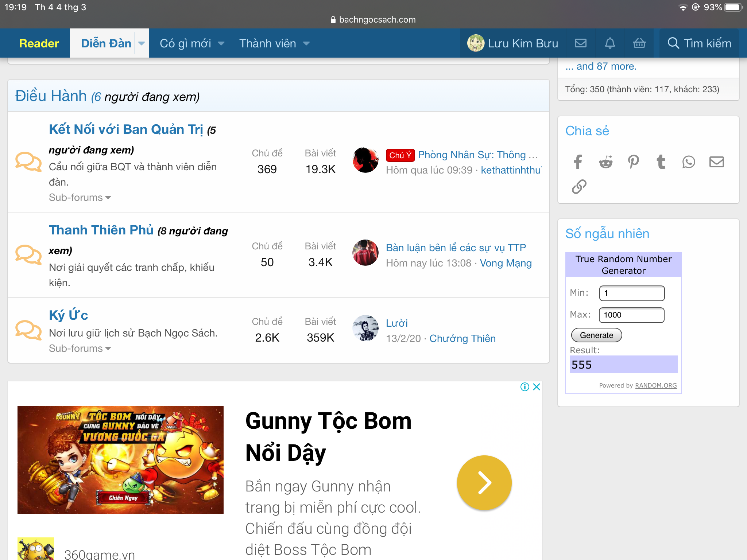Expand Sub-forums under Kết Nối với Ban Quản Trị
Image resolution: width=747 pixels, height=560 pixels.
pyautogui.click(x=80, y=198)
